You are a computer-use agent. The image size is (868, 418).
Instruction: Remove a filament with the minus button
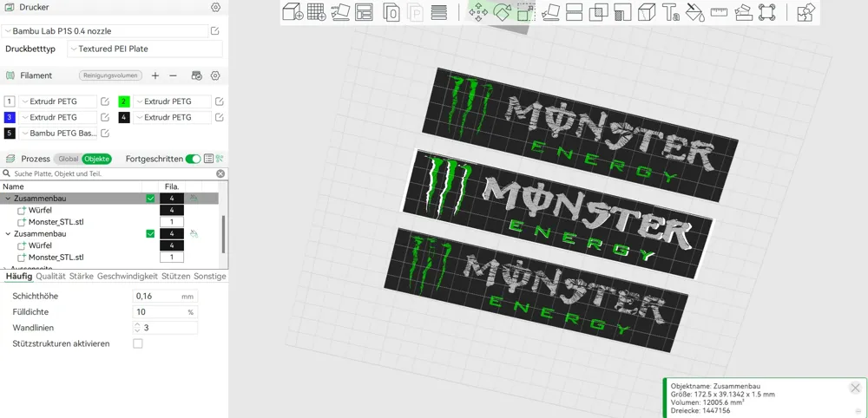174,75
